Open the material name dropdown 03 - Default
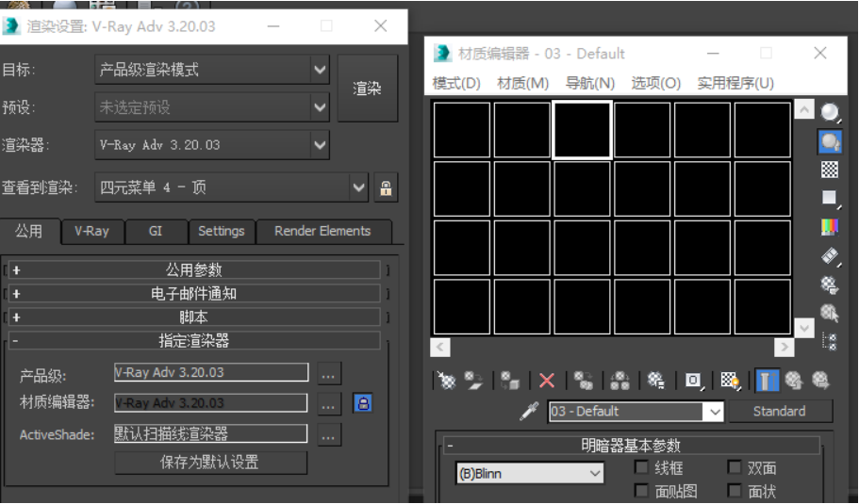Image resolution: width=859 pixels, height=504 pixels. click(x=636, y=412)
